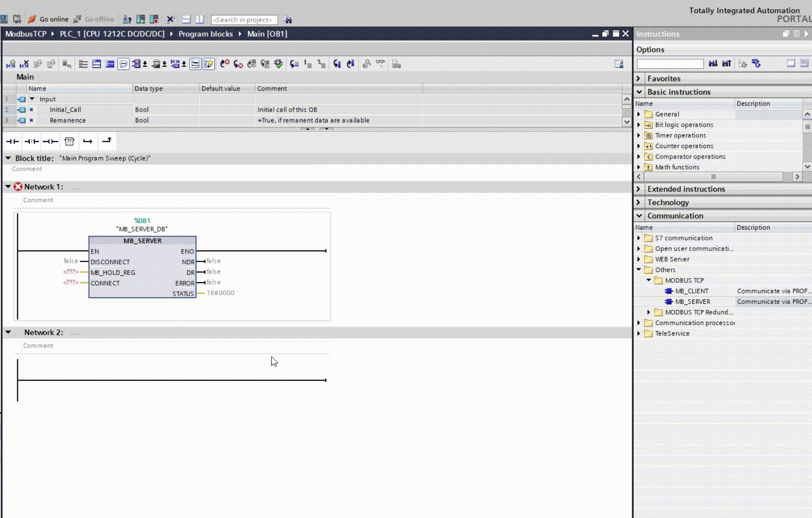Expand the Others folder under Communication

pyautogui.click(x=639, y=270)
